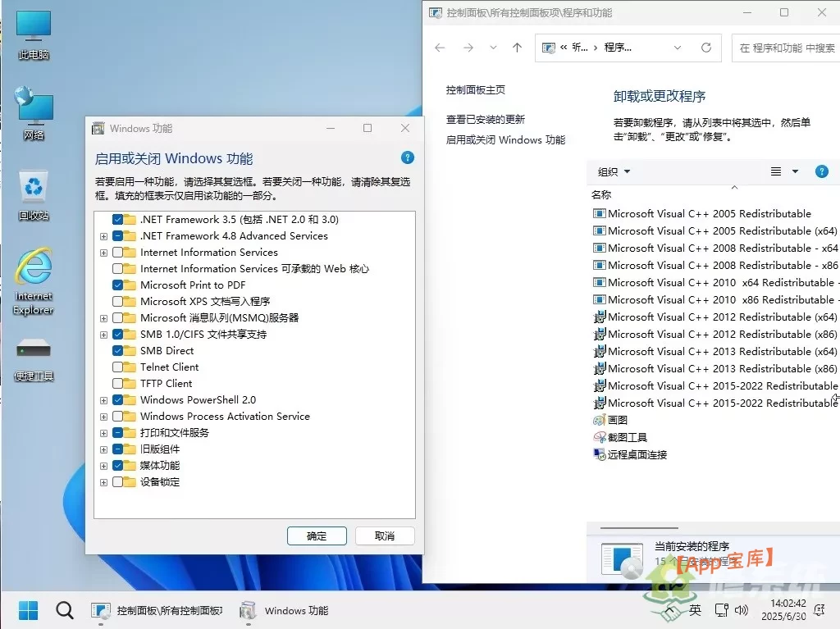Image resolution: width=840 pixels, height=629 pixels.
Task: Click the 确定 button to confirm features
Action: pyautogui.click(x=317, y=536)
